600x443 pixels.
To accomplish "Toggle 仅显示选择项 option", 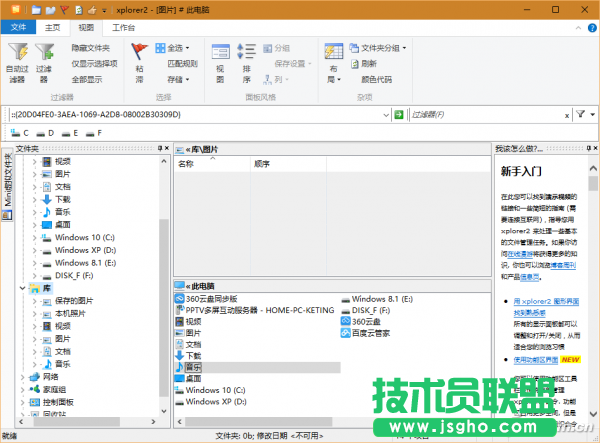I will [x=95, y=64].
